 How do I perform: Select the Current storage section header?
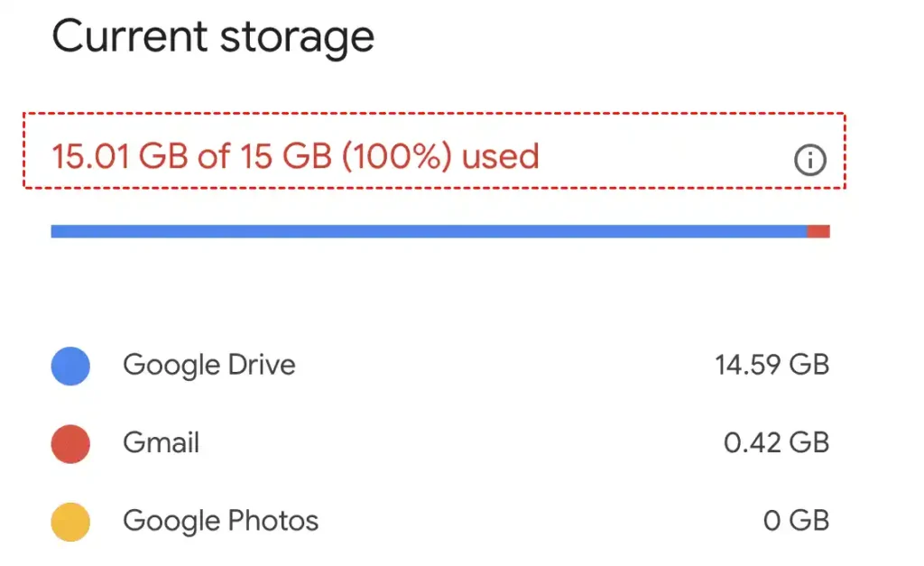214,36
